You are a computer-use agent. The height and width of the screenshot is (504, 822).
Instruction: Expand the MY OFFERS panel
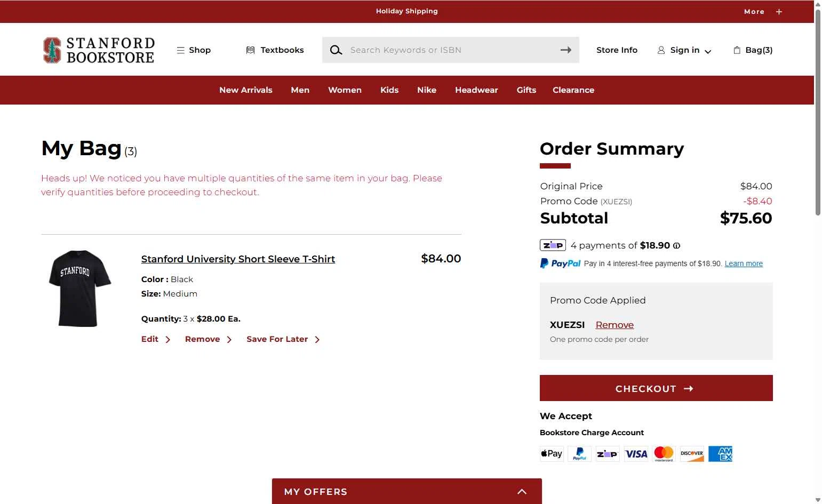pos(407,491)
